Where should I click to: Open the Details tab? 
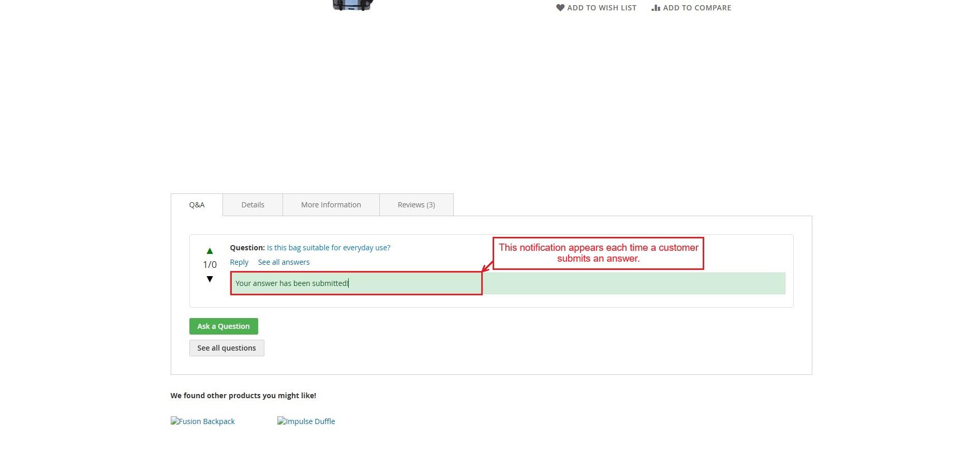coord(253,205)
